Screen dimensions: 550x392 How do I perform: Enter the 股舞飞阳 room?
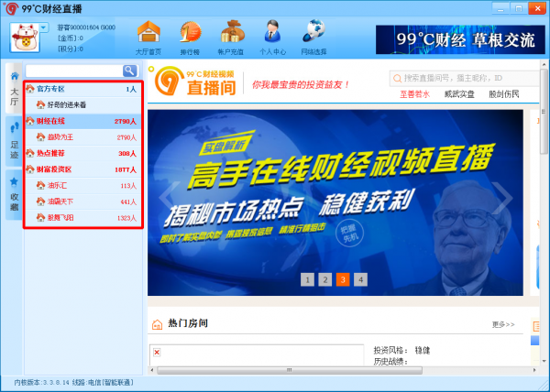point(82,218)
